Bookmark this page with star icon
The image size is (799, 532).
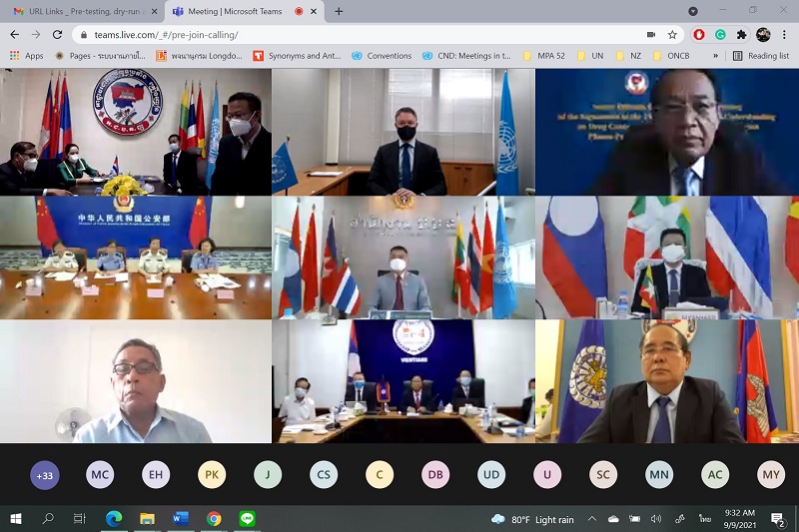point(672,34)
